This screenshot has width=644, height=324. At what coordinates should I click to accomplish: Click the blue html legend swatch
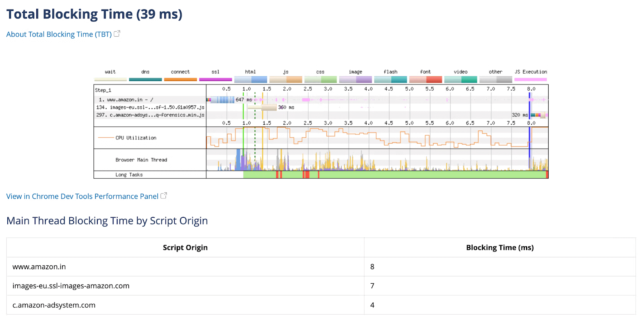click(x=250, y=80)
